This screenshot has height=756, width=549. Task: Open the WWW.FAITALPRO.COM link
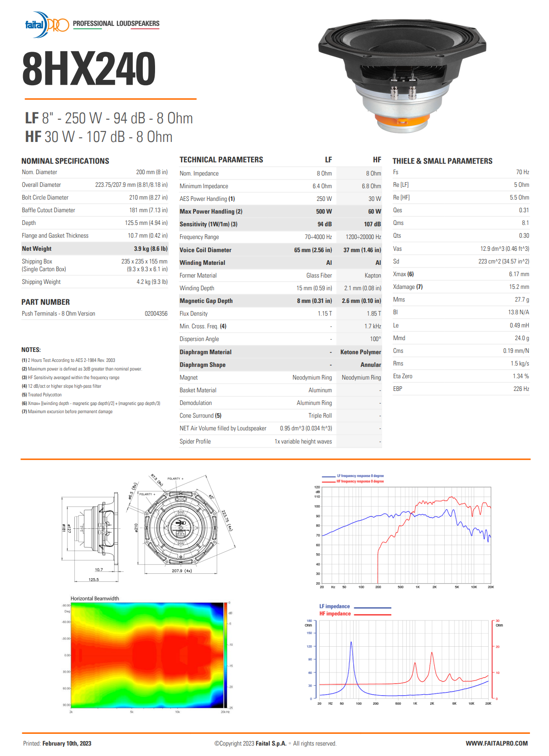pos(497,744)
